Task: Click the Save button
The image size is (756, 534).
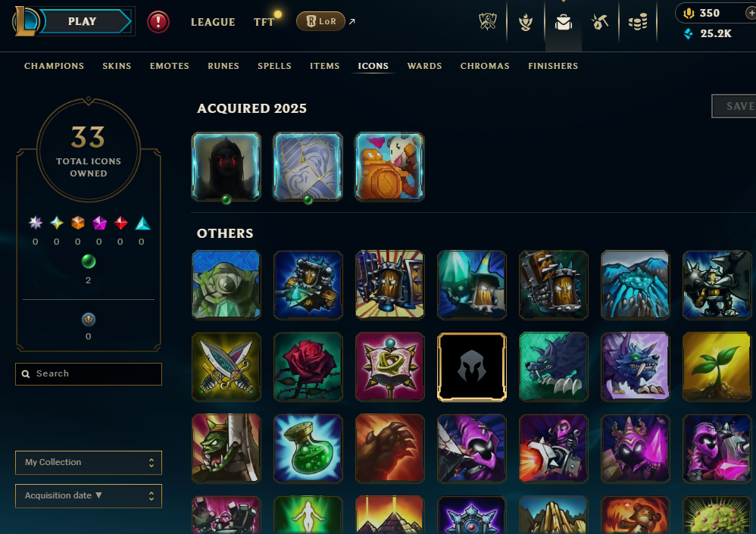Action: click(735, 106)
